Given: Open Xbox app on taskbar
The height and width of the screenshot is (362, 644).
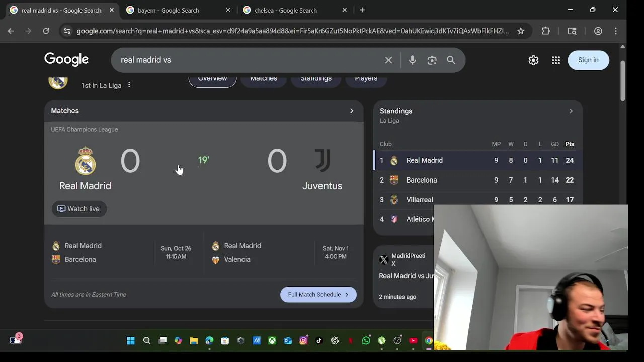Looking at the screenshot, I should (272, 340).
